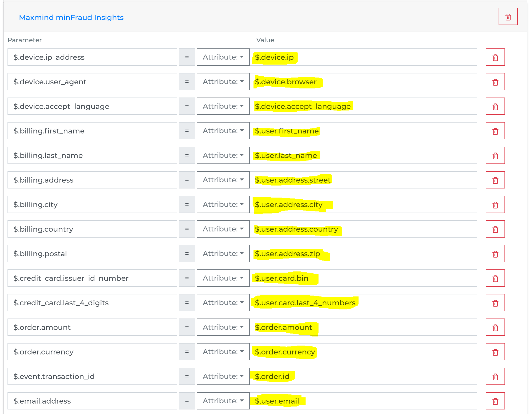
Task: Delete the $.billing.last_name parameter row
Action: [x=495, y=155]
